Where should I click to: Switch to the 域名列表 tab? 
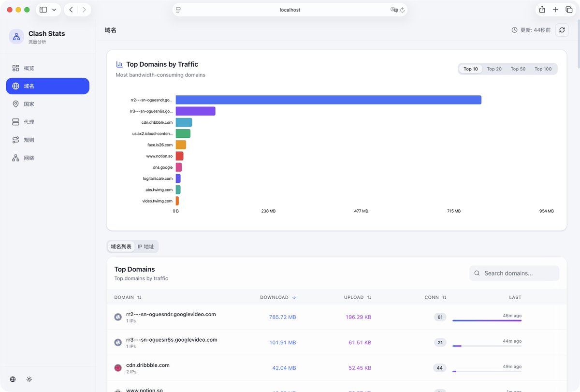pyautogui.click(x=121, y=247)
